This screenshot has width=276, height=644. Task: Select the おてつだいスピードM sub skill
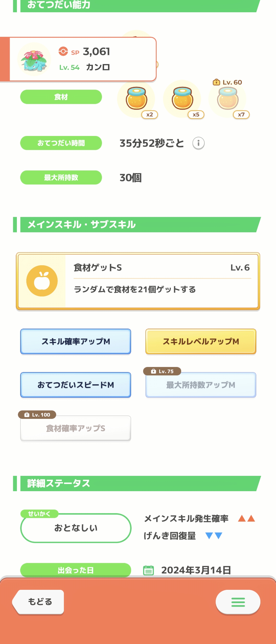pos(76,385)
